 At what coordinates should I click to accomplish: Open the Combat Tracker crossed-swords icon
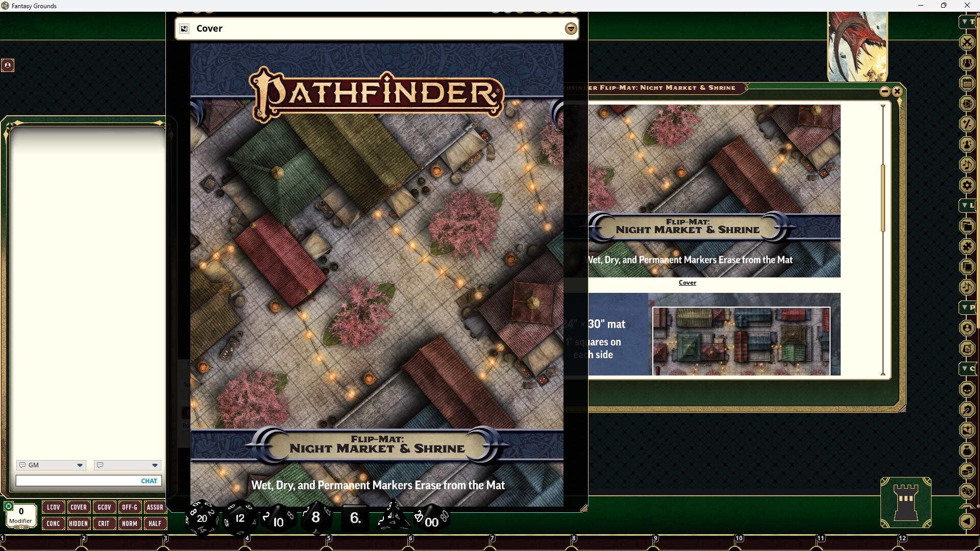pyautogui.click(x=967, y=42)
